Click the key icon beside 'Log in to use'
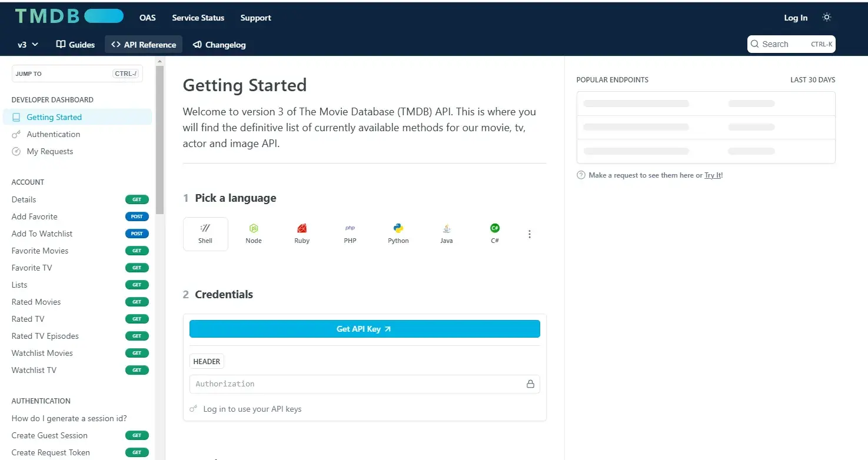This screenshot has width=868, height=460. pos(194,409)
